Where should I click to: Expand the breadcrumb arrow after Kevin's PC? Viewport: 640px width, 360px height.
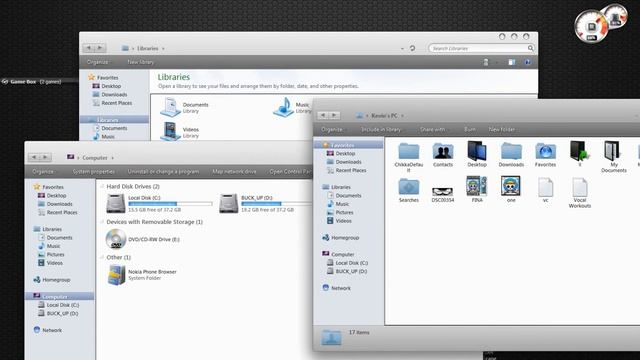coord(402,116)
